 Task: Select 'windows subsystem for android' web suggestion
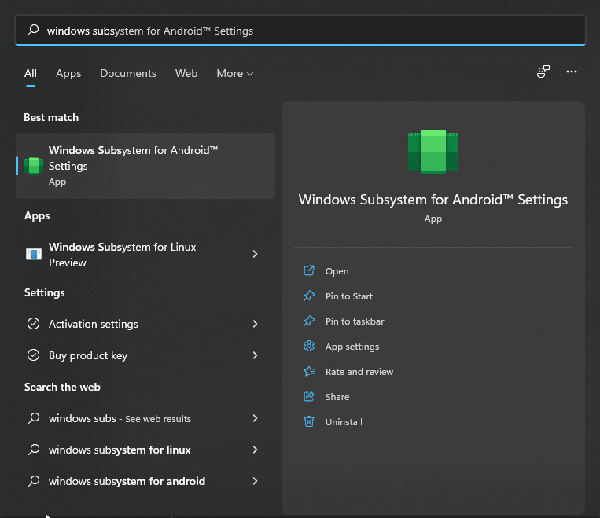coord(145,481)
